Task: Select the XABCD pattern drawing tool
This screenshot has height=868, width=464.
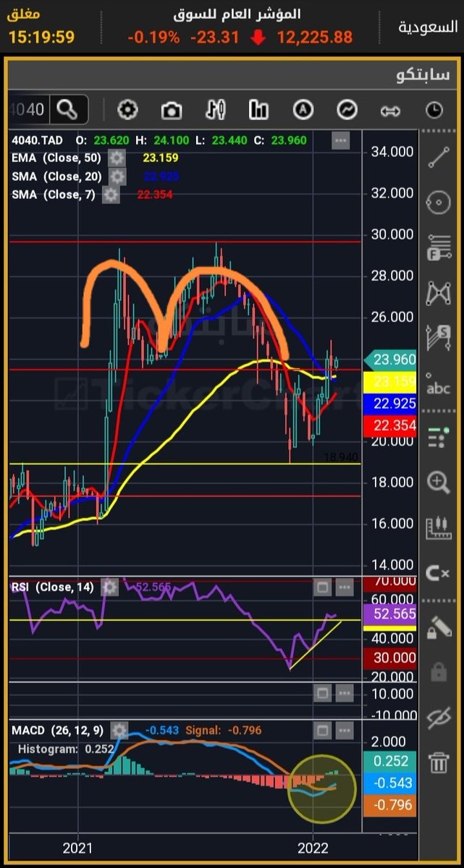Action: point(439,293)
